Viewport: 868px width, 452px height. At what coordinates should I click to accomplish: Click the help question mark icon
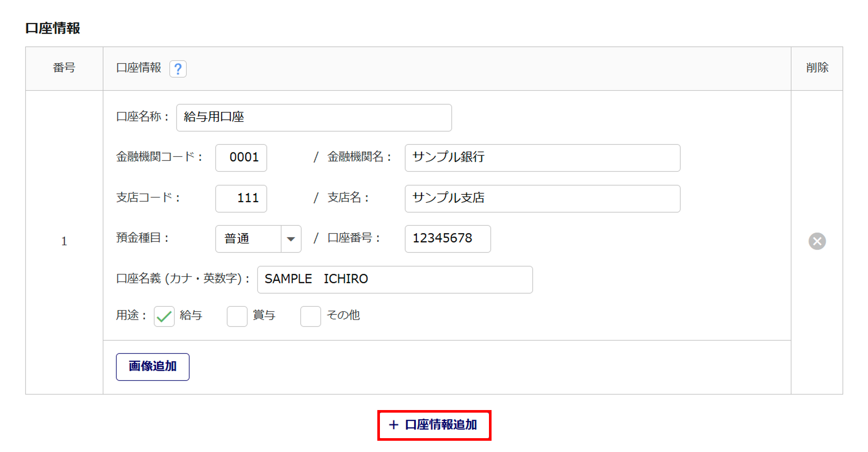(x=178, y=69)
